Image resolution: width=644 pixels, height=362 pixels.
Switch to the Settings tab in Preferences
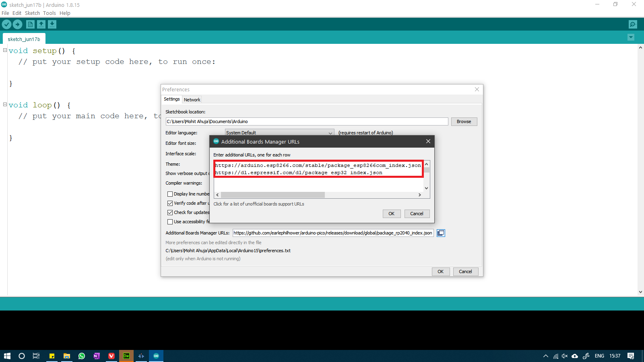172,99
